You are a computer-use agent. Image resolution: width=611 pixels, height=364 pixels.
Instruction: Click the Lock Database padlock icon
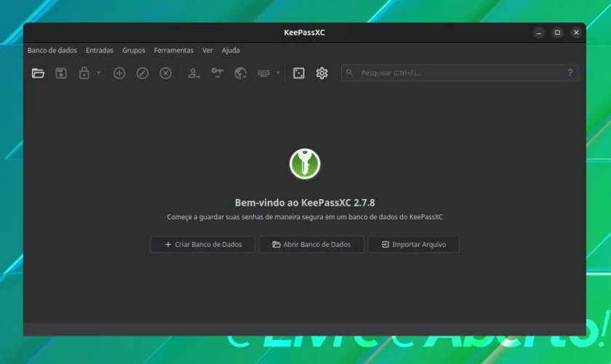coord(84,73)
